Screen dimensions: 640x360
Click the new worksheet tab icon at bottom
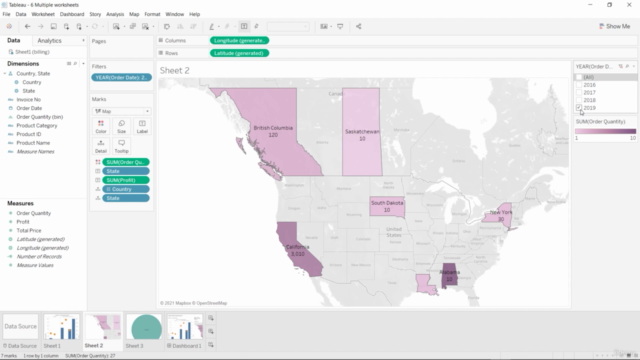coord(211,318)
